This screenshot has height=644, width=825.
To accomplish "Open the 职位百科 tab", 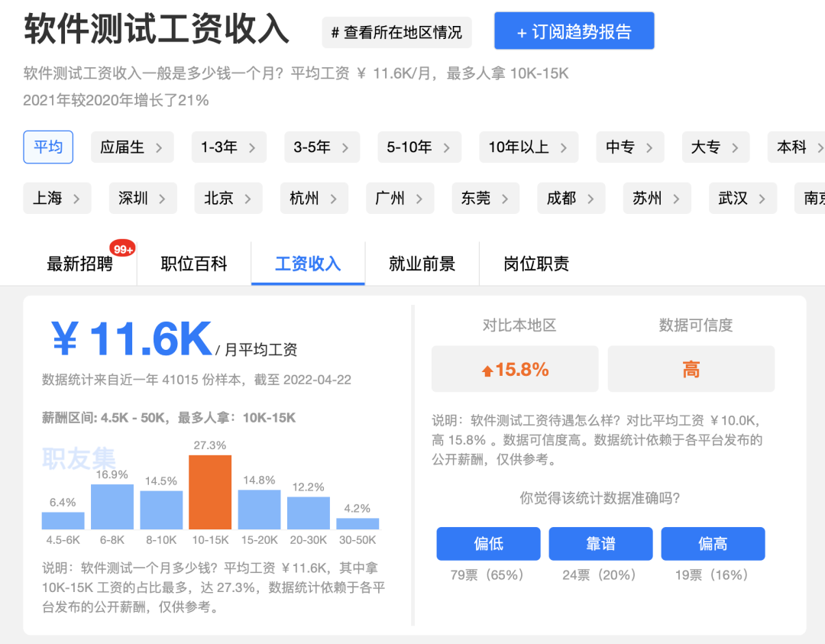I will pos(193,264).
